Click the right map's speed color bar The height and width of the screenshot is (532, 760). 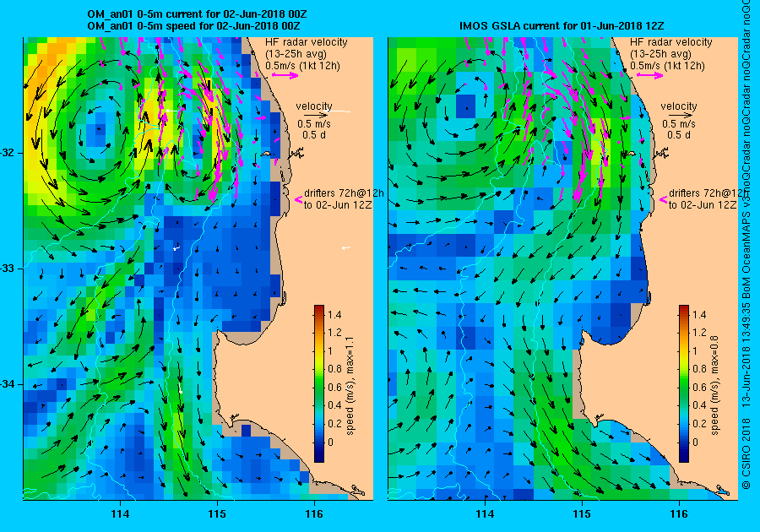click(683, 383)
